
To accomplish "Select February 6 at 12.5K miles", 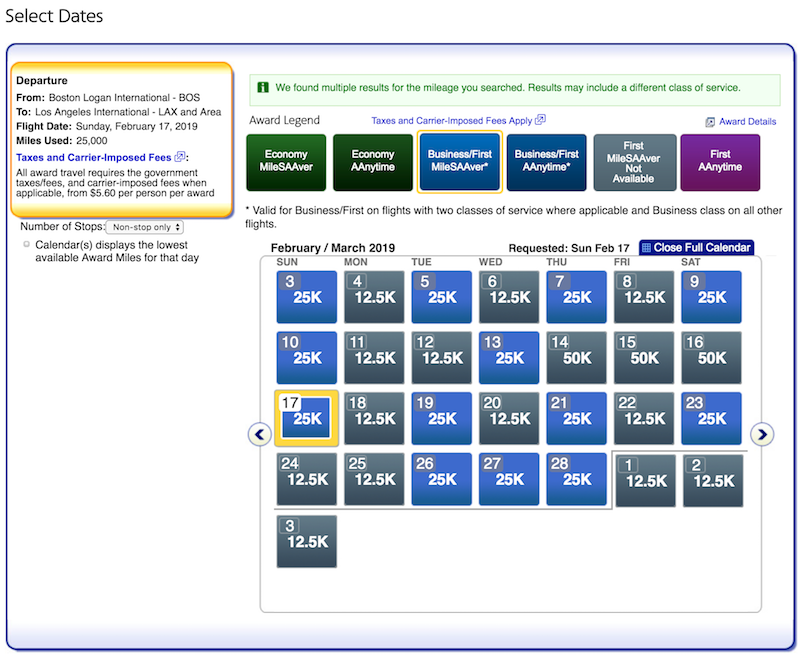I will (x=509, y=297).
